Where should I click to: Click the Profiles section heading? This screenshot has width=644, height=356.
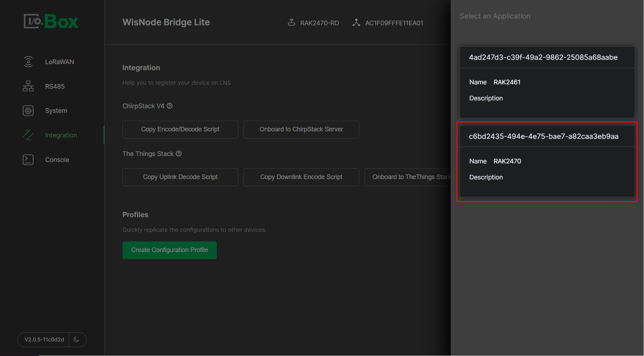135,215
